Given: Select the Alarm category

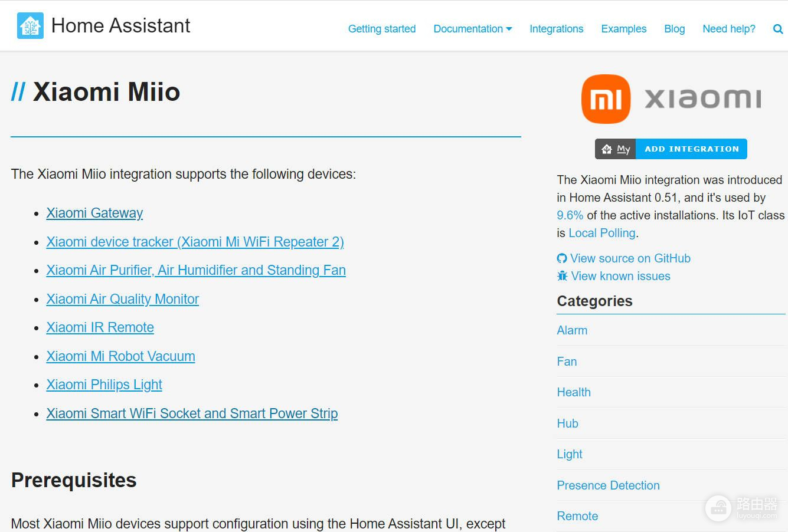Looking at the screenshot, I should 572,330.
